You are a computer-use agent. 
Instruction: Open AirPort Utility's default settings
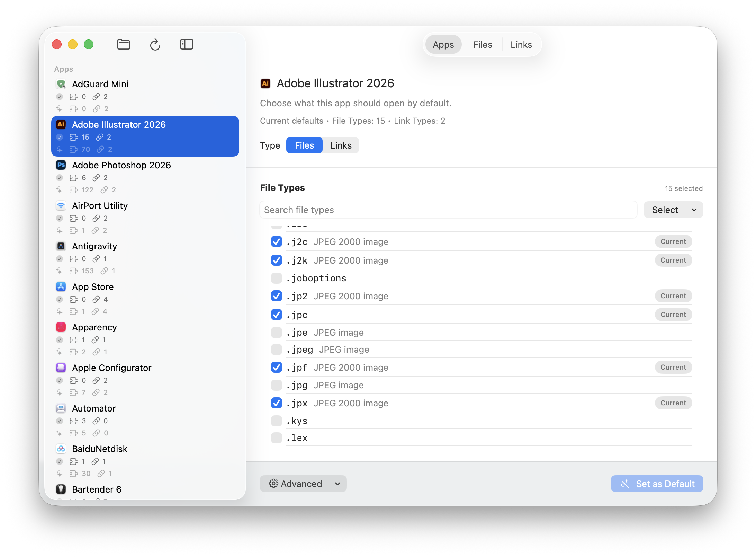coord(100,205)
